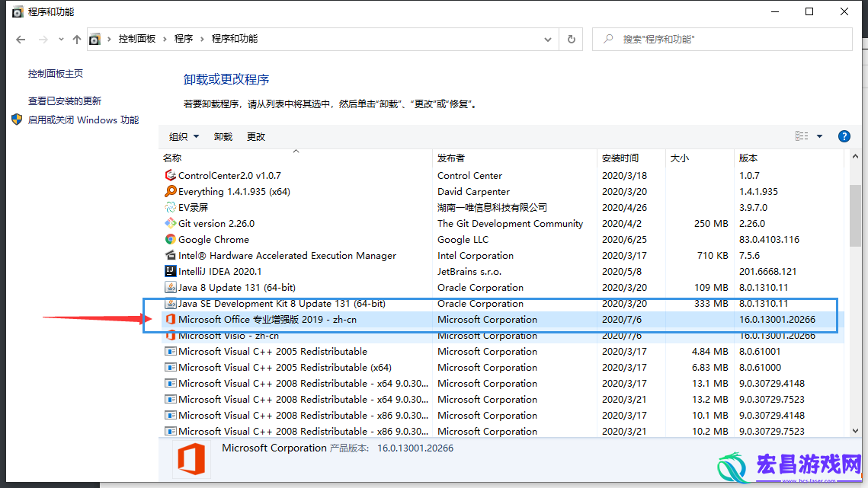
Task: Open 启用或关闭 Windows 功能 link
Action: pos(84,120)
